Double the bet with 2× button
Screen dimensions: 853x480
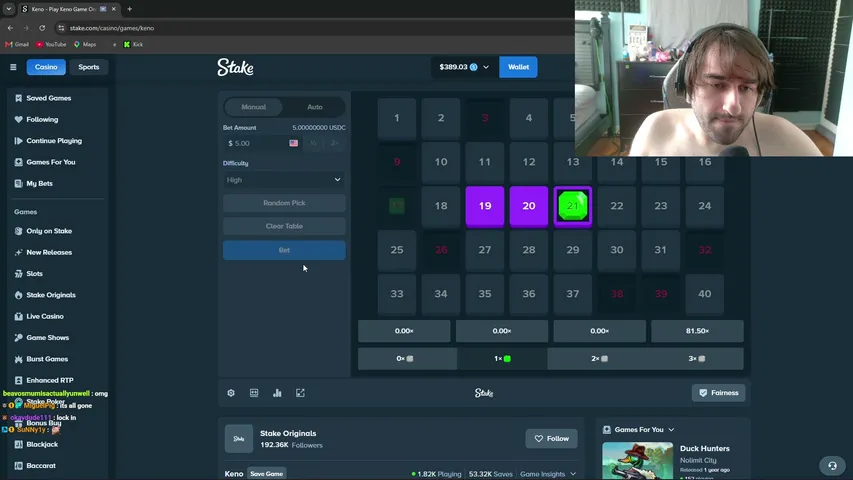334,143
